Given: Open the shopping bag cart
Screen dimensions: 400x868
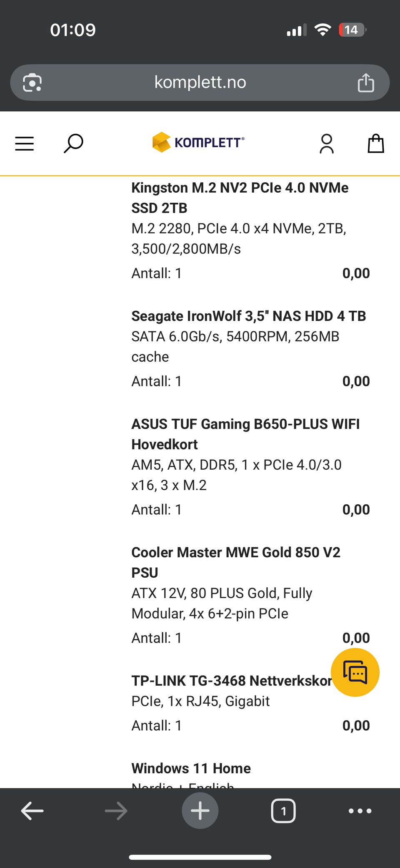Looking at the screenshot, I should pos(375,143).
